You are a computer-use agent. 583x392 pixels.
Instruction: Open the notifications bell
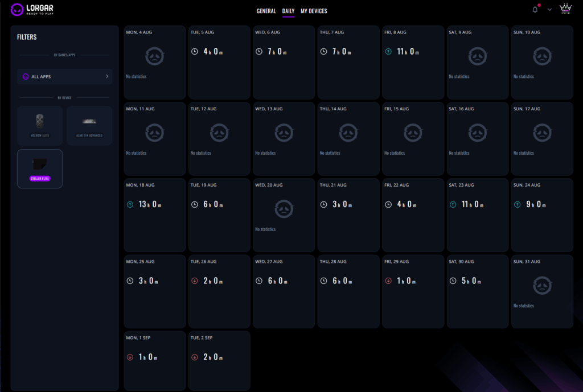point(535,10)
